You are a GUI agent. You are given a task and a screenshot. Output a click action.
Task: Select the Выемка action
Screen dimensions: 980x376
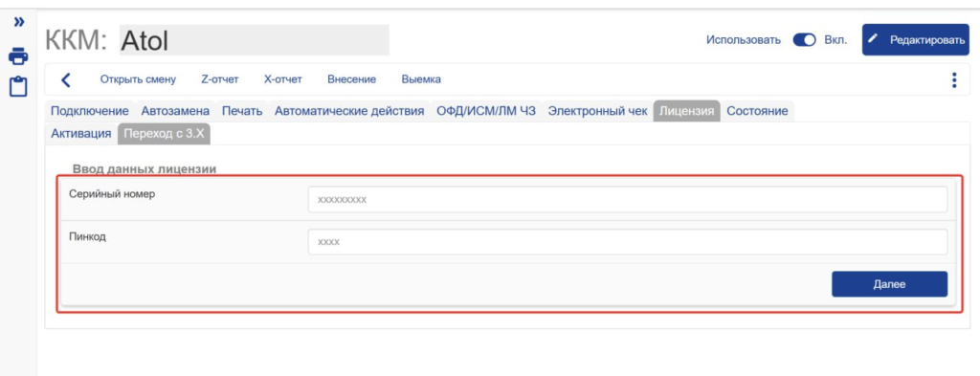pos(421,79)
